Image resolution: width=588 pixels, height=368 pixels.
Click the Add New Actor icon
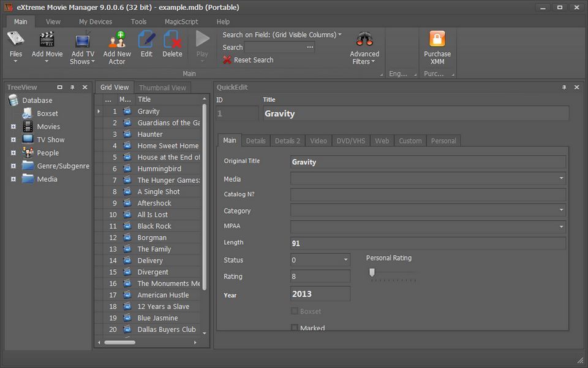tap(117, 40)
